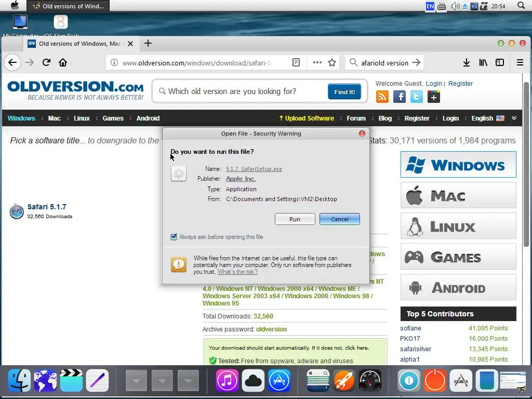
Task: Open the What's the risk? link
Action: tap(237, 272)
